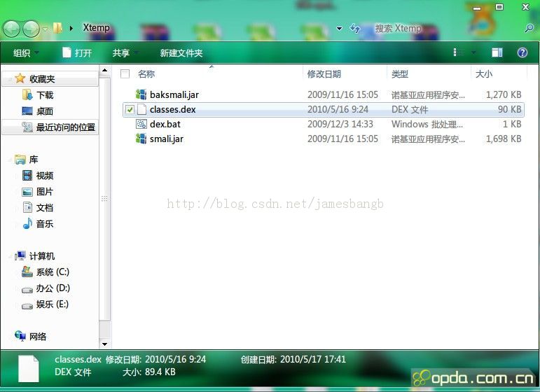Click the smali.jar file icon

coord(141,139)
